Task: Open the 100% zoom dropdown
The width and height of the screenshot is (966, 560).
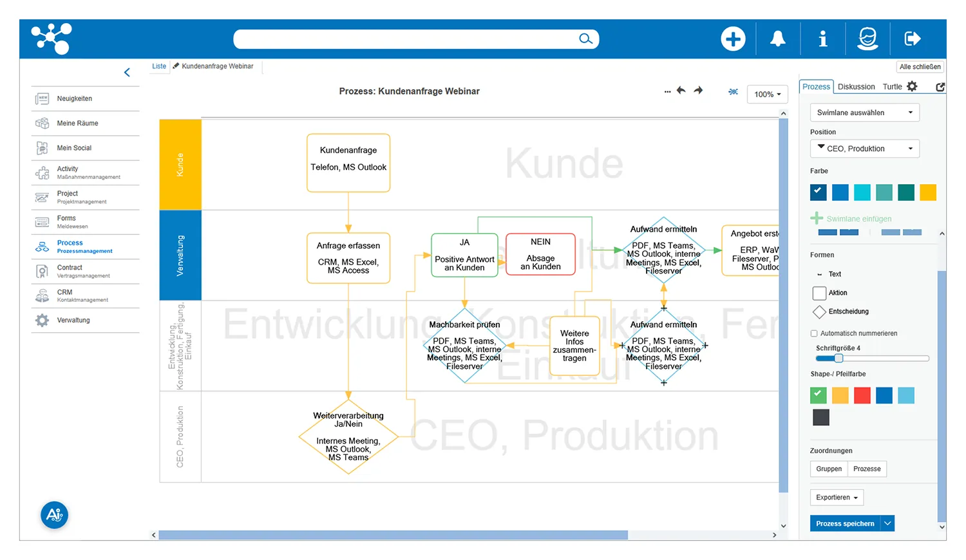Action: (x=767, y=95)
